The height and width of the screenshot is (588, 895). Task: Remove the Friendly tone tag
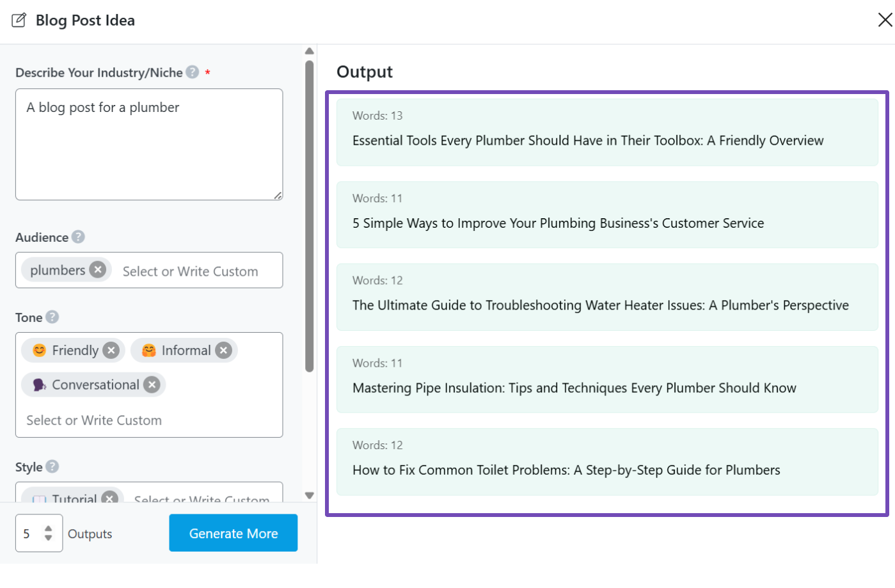[x=111, y=350]
